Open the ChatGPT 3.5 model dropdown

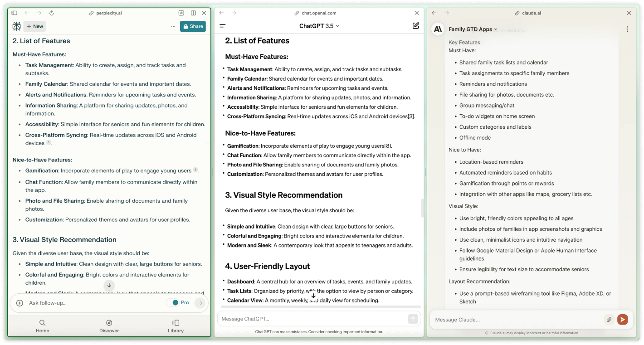[319, 26]
